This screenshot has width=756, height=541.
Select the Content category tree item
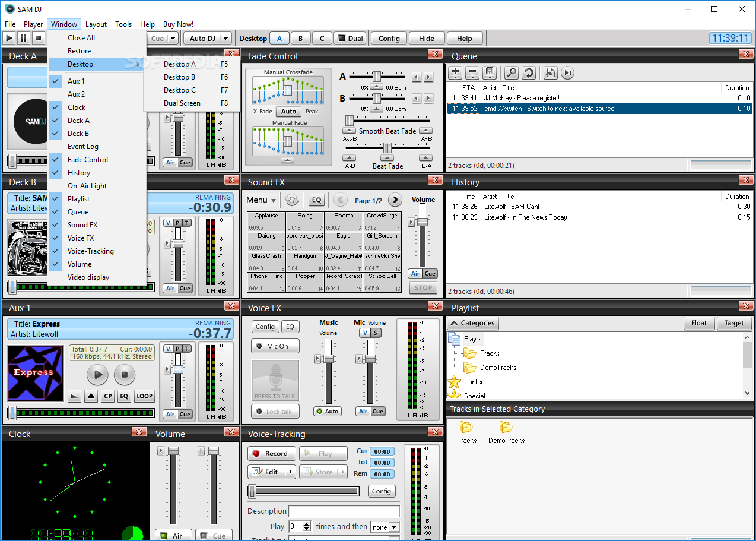coord(475,382)
